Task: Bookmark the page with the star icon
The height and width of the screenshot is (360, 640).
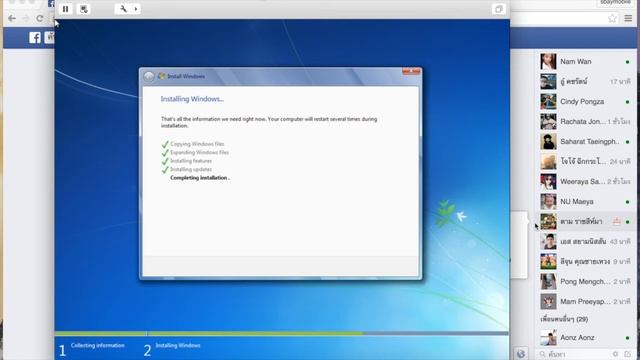Action: [x=612, y=18]
